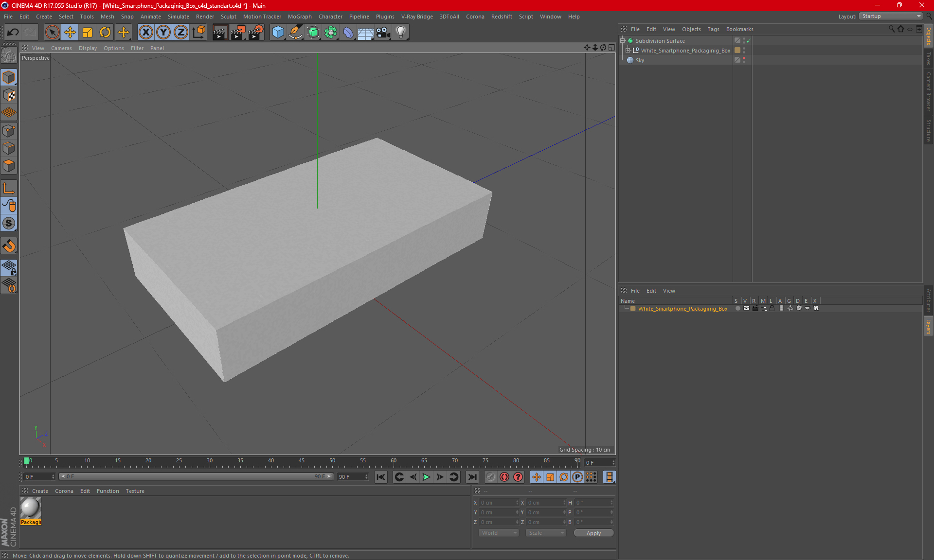Open the Render menu
The height and width of the screenshot is (560, 934).
pyautogui.click(x=205, y=17)
